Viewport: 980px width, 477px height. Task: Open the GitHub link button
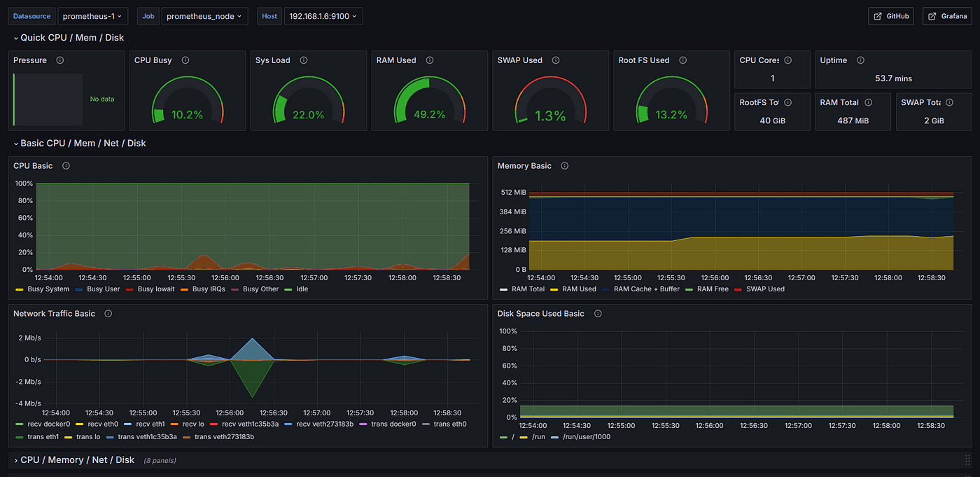pos(891,16)
